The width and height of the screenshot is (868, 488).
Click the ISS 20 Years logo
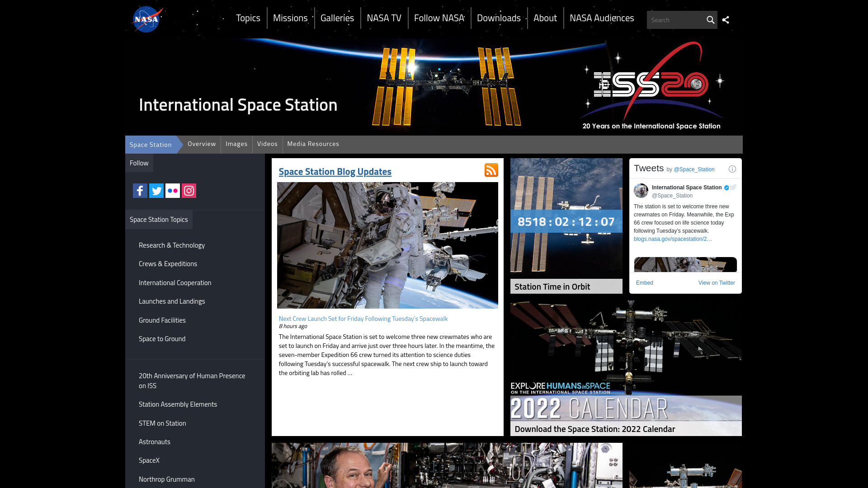tap(651, 85)
